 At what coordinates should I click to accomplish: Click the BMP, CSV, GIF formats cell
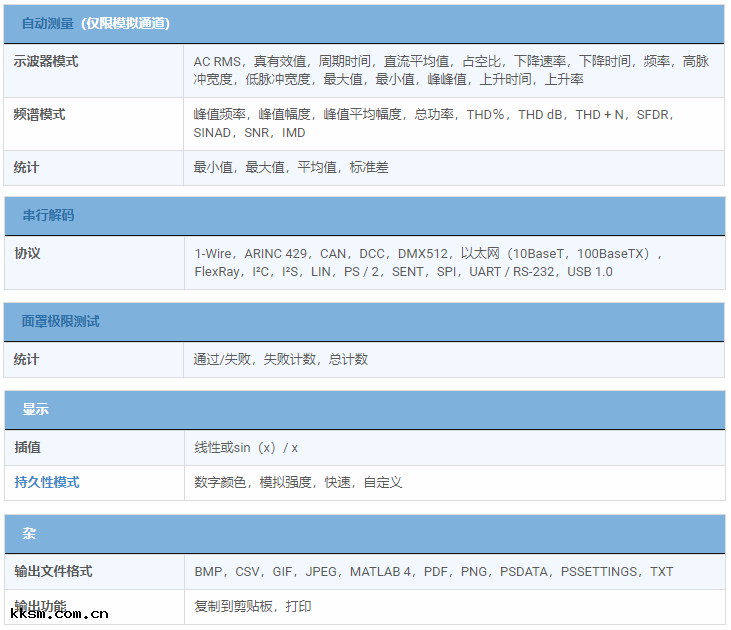pyautogui.click(x=433, y=571)
